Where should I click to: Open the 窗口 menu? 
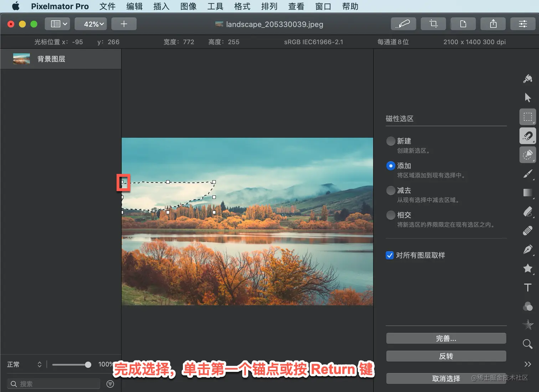[323, 6]
